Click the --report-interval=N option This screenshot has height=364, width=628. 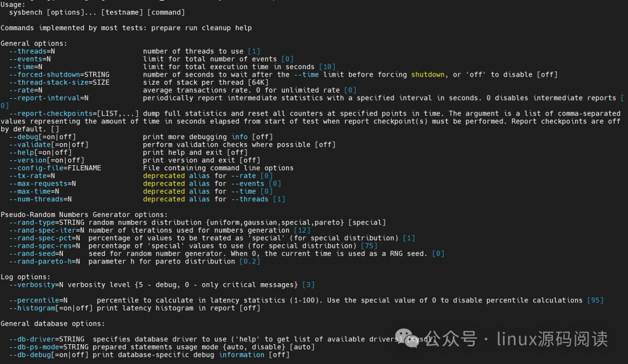[49, 98]
